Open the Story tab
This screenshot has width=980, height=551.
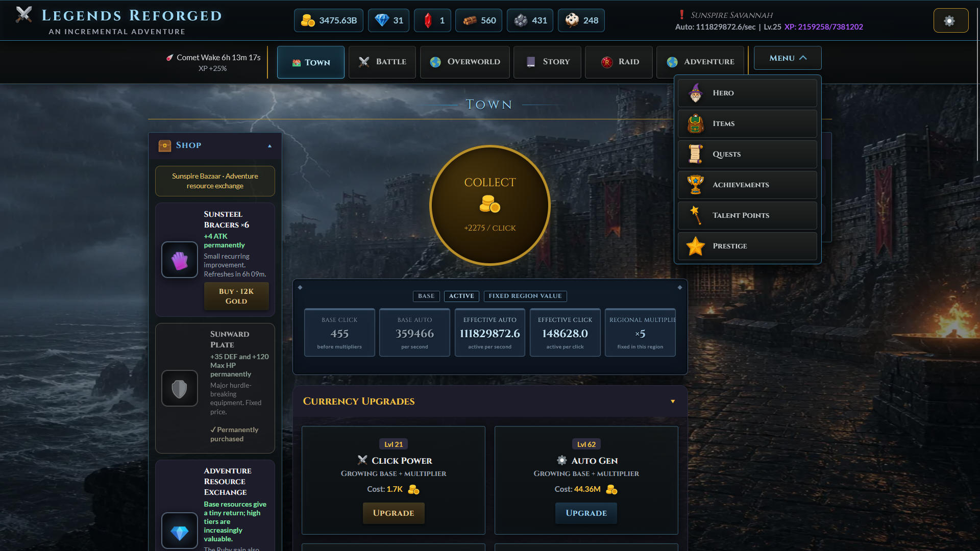(547, 62)
